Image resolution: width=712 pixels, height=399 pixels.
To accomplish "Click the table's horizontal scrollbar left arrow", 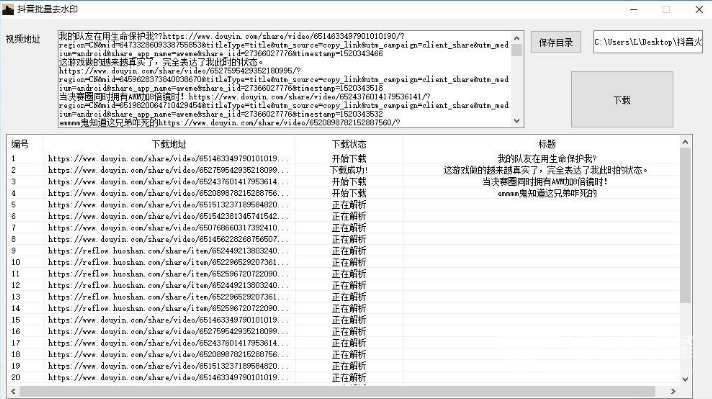I will [x=13, y=391].
